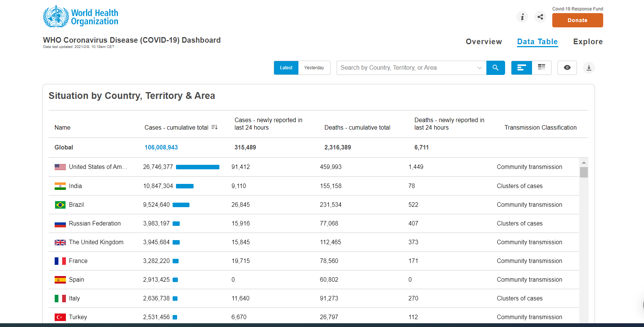
Task: Click the Donate button
Action: pyautogui.click(x=577, y=20)
